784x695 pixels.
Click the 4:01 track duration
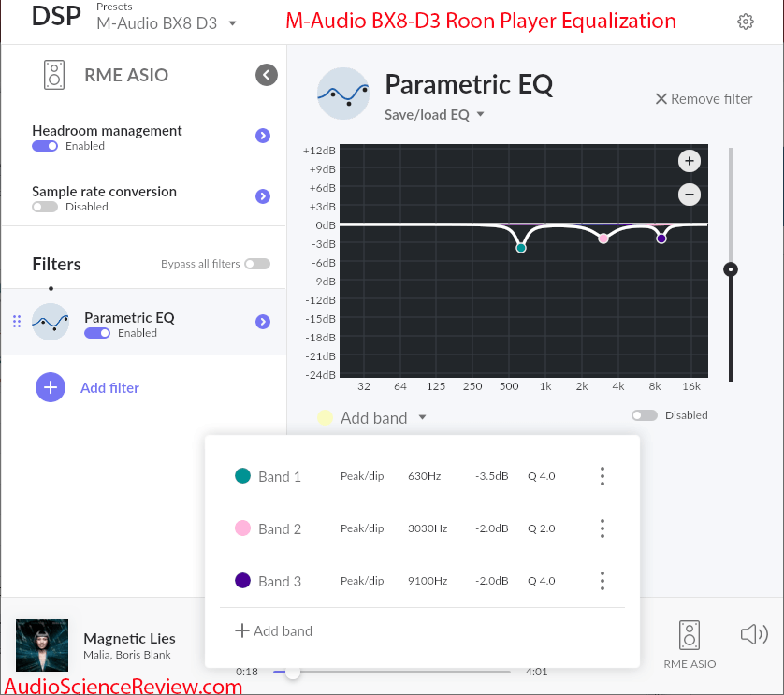click(x=536, y=672)
